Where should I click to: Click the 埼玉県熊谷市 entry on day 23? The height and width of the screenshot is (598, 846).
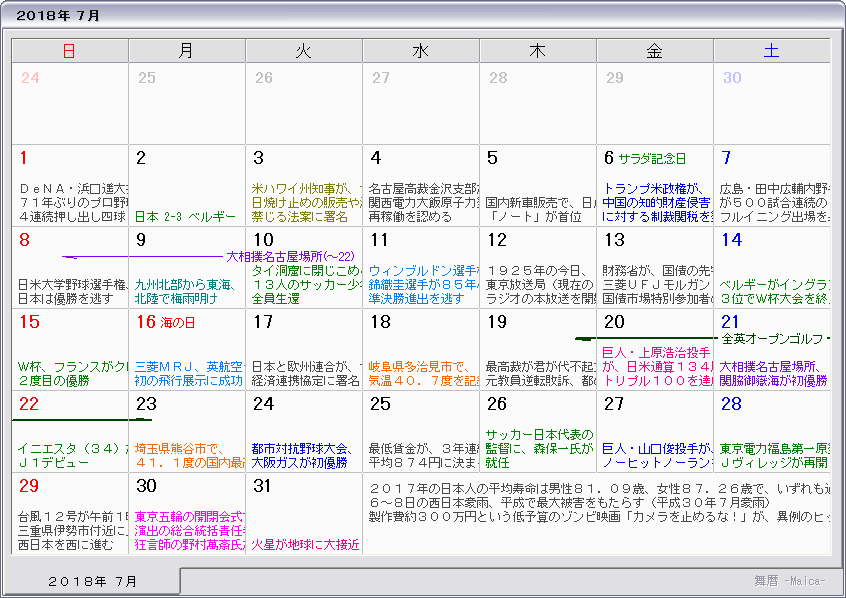[189, 456]
